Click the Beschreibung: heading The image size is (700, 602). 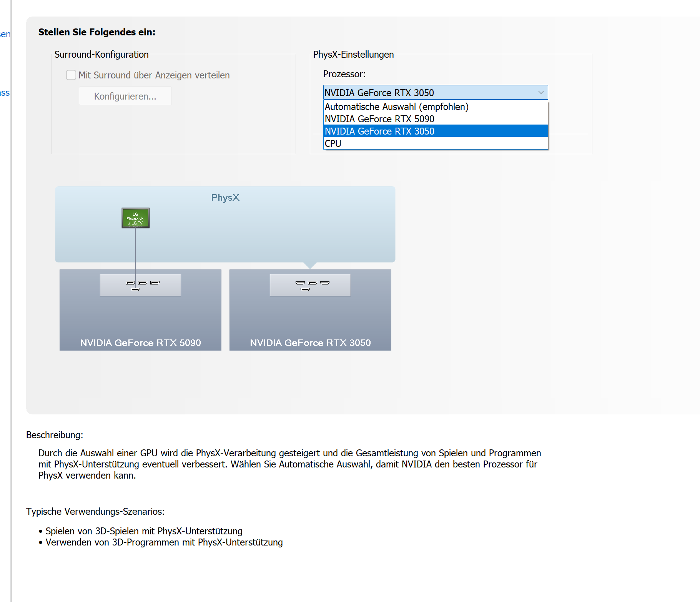click(x=55, y=435)
